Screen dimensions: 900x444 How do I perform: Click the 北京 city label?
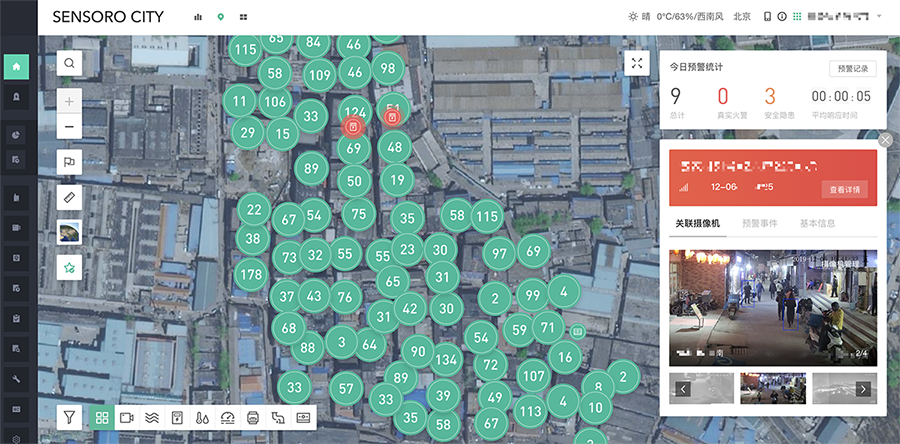click(x=742, y=17)
